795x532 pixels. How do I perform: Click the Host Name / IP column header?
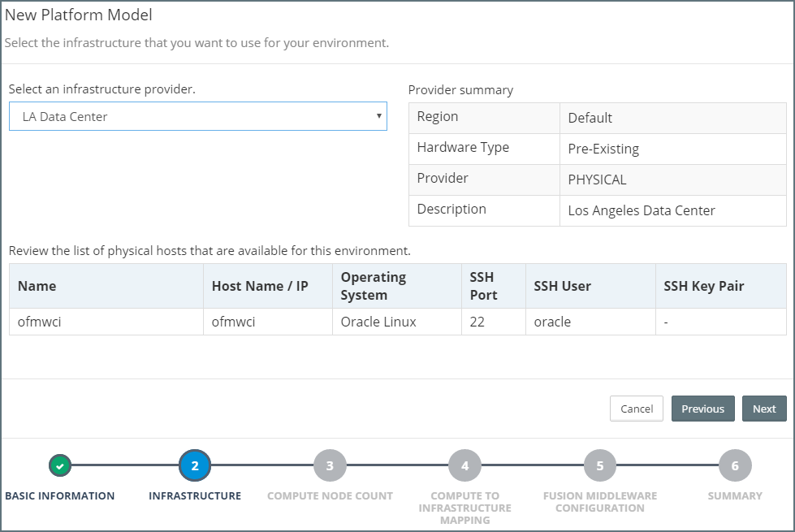[x=260, y=286]
